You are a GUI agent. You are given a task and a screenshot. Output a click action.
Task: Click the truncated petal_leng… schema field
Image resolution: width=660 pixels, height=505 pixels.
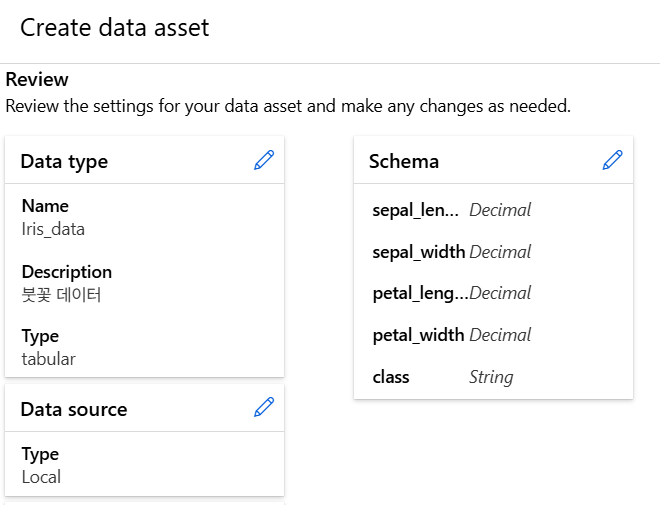coord(418,293)
